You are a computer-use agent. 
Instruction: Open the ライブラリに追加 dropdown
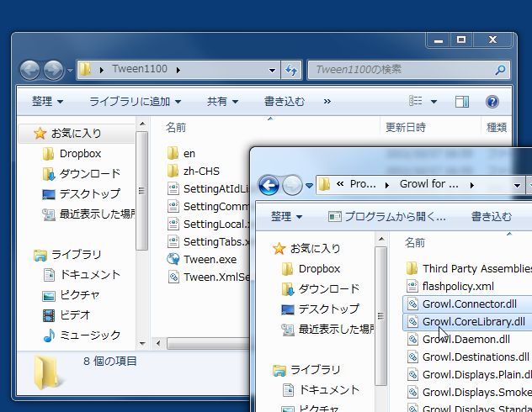point(135,101)
